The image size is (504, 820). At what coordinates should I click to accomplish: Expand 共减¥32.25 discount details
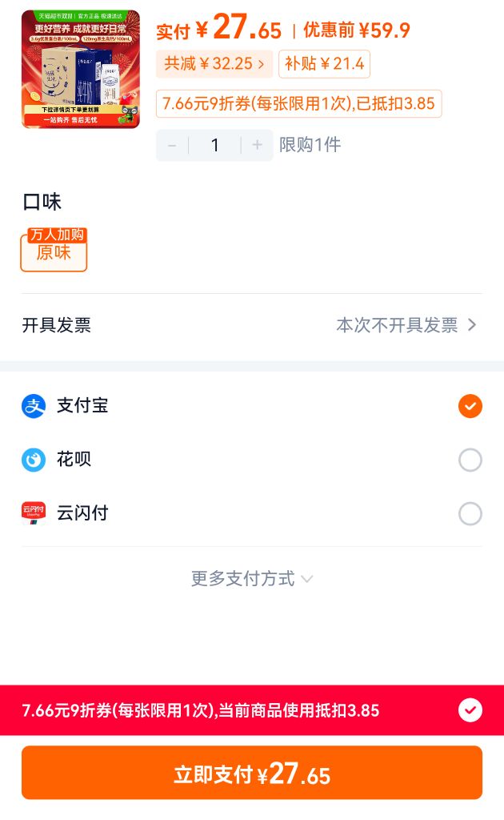[214, 64]
